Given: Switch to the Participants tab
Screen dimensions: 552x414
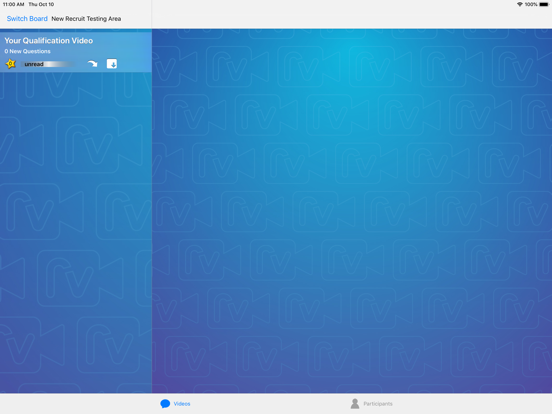Looking at the screenshot, I should point(371,403).
